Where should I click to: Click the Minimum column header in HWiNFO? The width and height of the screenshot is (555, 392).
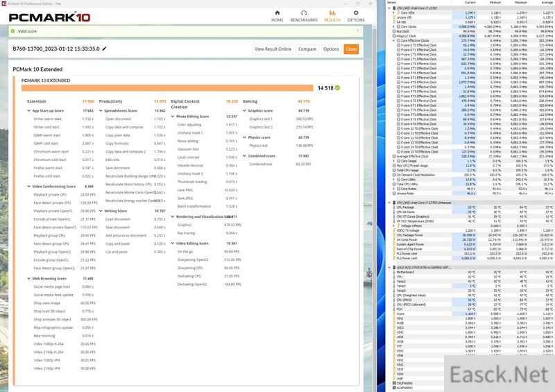pyautogui.click(x=495, y=3)
